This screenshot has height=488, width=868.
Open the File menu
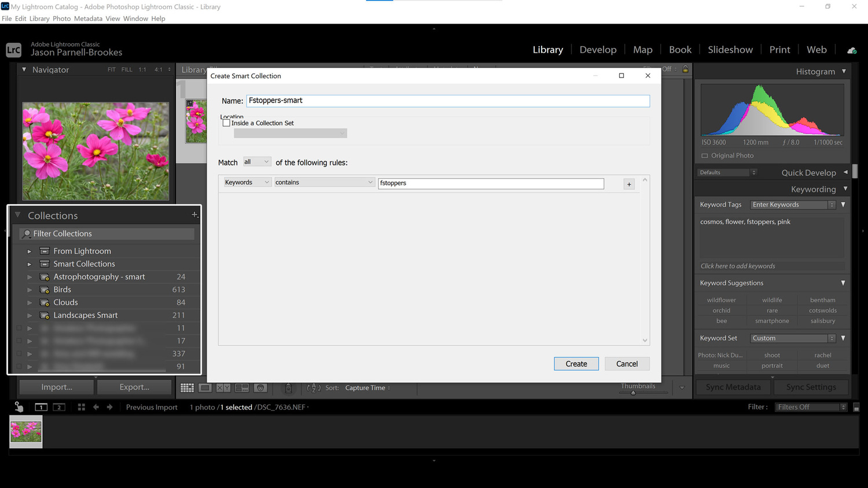pyautogui.click(x=6, y=19)
